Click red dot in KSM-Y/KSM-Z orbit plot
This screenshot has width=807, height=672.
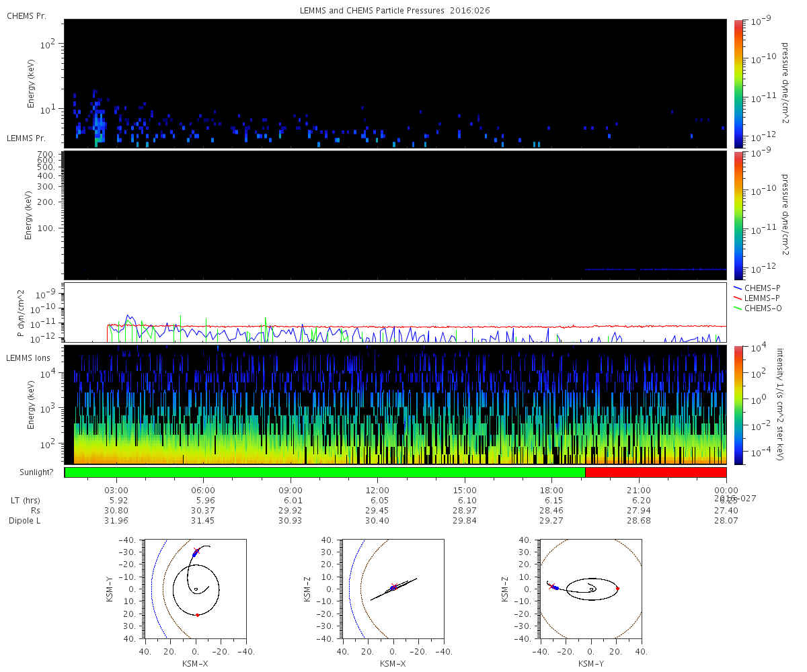coord(617,589)
